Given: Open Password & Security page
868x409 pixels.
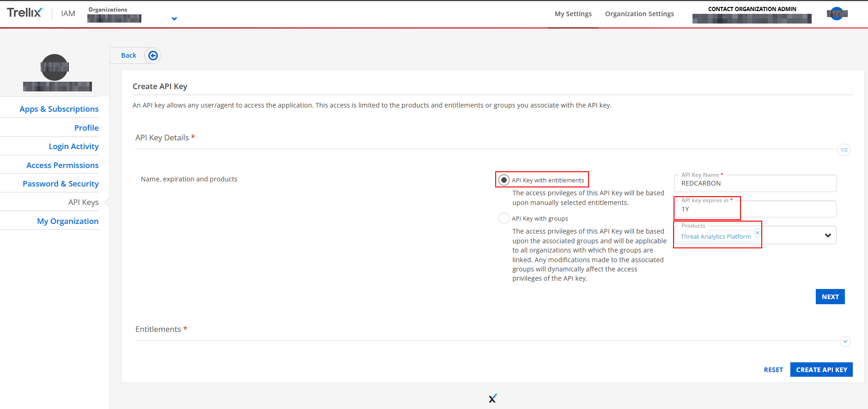Looking at the screenshot, I should tap(61, 184).
